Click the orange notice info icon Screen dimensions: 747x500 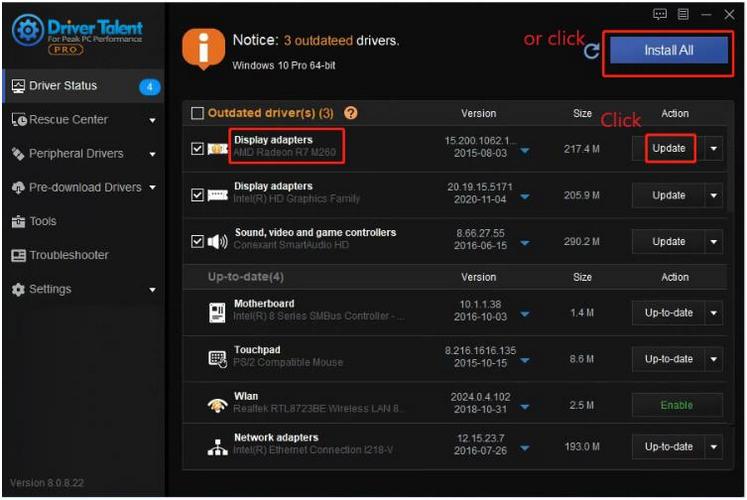coord(203,48)
